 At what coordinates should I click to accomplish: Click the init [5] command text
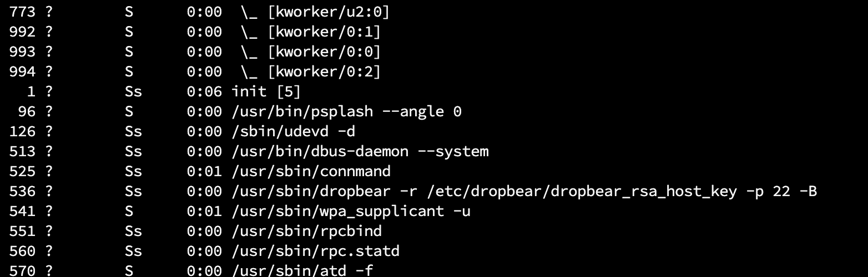click(x=266, y=91)
